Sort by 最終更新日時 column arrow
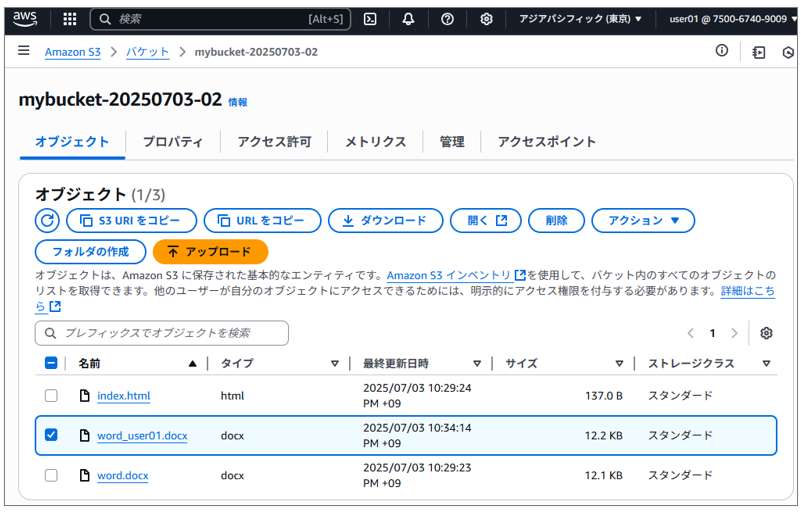Viewport: 801px width, 512px height. [x=477, y=364]
